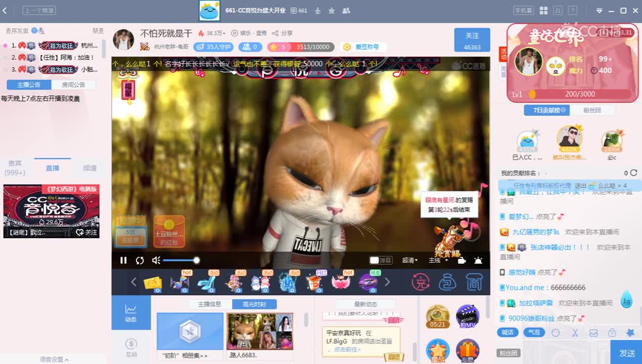Open the 拍MV clapperboard icon
Viewport: 642px width, 364px height.
point(468,317)
